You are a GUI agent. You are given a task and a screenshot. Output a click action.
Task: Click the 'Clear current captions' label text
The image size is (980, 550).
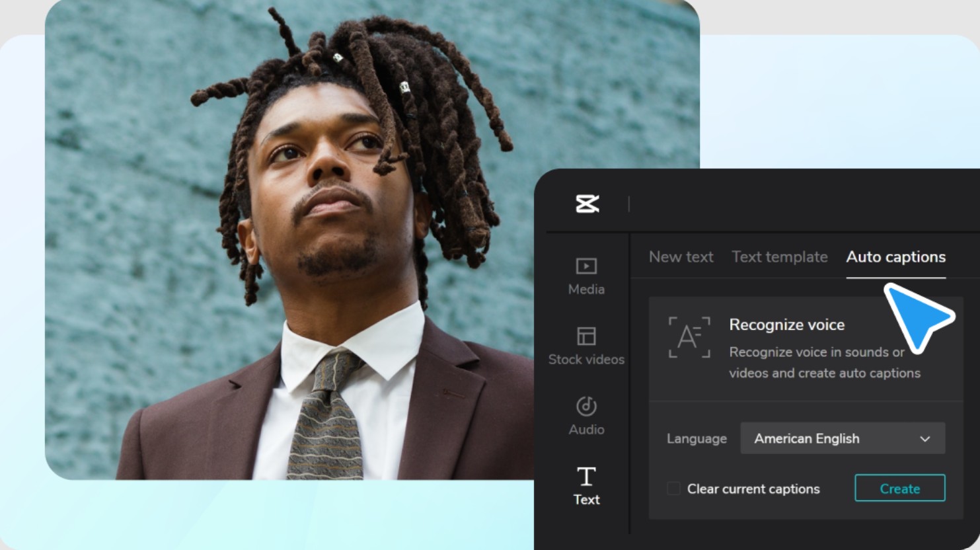(x=753, y=489)
